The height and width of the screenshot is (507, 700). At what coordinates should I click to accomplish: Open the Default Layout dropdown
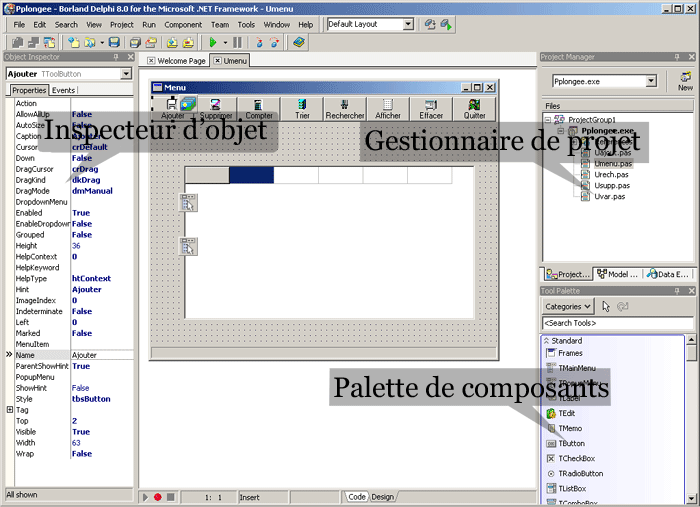408,24
